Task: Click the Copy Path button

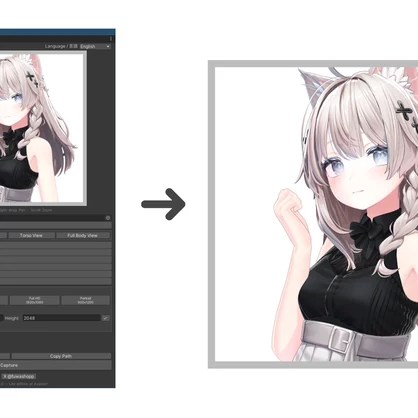Action: tap(61, 356)
